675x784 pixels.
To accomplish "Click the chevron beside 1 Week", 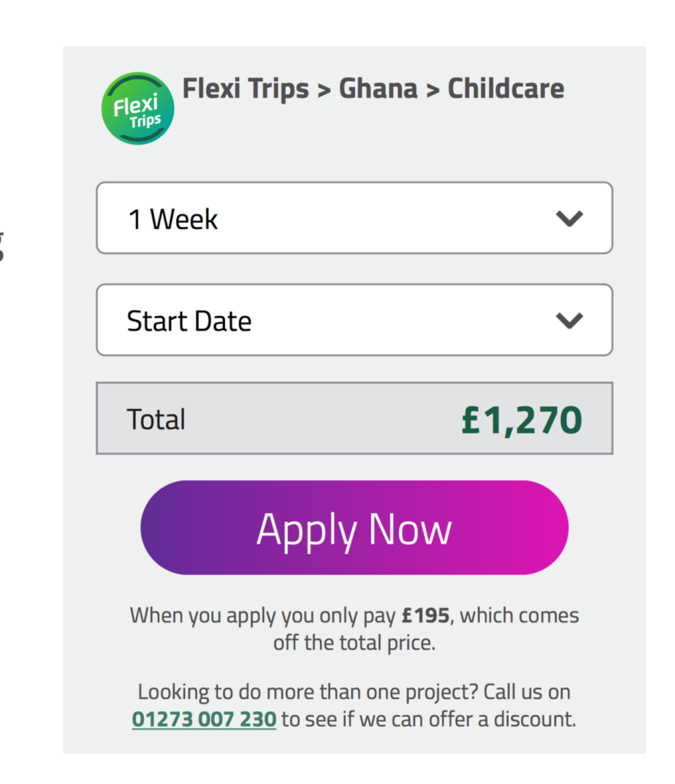I will [x=569, y=218].
